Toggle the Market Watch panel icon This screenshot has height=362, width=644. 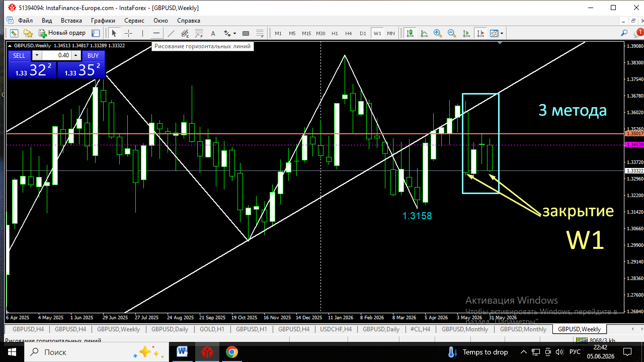[x=96, y=33]
